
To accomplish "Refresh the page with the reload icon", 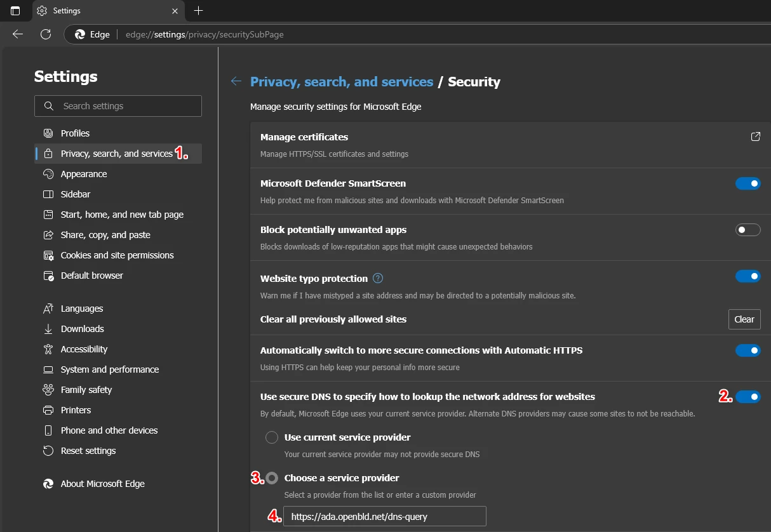I will (45, 34).
